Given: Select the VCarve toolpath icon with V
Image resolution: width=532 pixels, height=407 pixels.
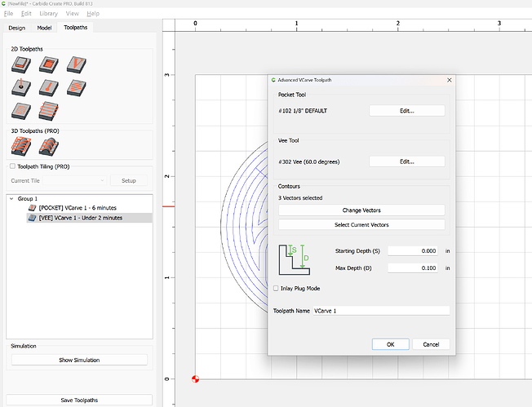Looking at the screenshot, I should [x=77, y=64].
